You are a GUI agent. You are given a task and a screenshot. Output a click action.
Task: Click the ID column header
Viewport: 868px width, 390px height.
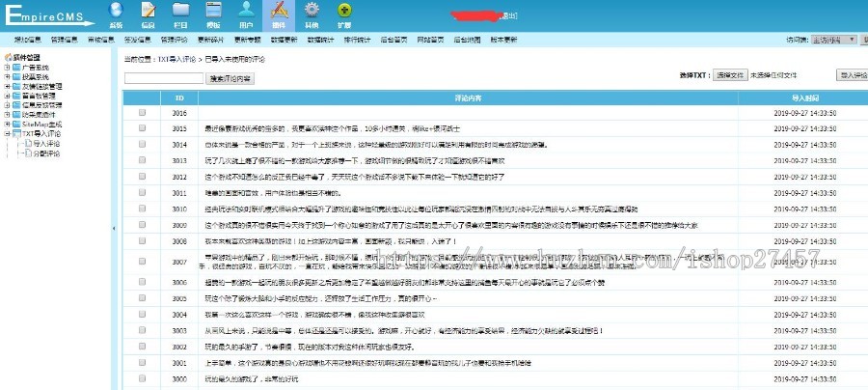coord(179,98)
